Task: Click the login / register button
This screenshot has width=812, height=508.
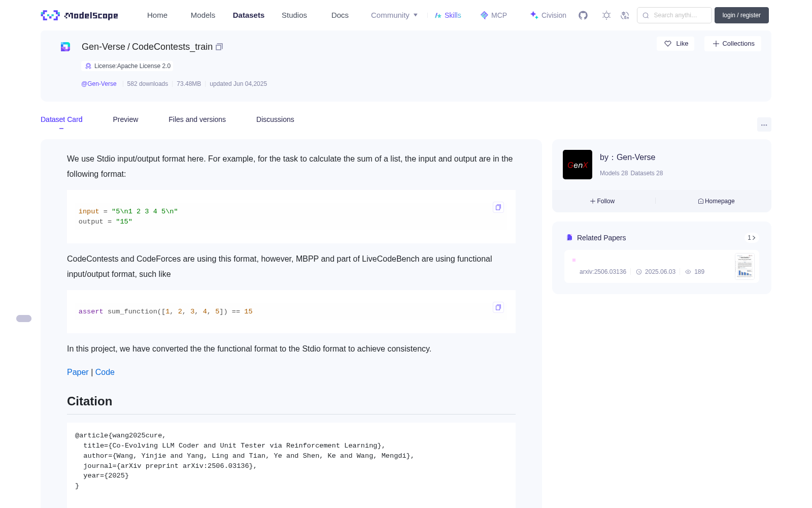Action: point(741,15)
